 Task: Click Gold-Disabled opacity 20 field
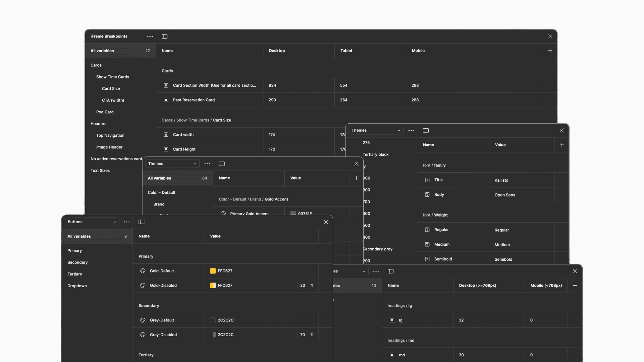coord(303,286)
